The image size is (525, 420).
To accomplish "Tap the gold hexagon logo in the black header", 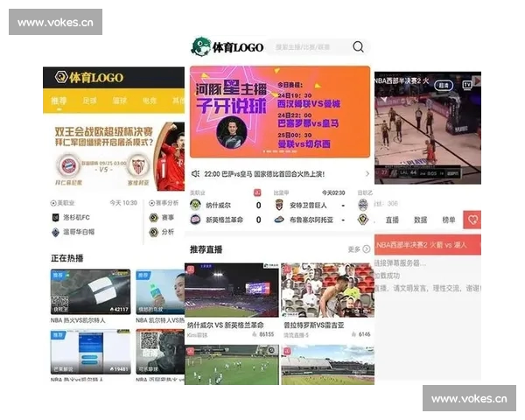I will [61, 77].
